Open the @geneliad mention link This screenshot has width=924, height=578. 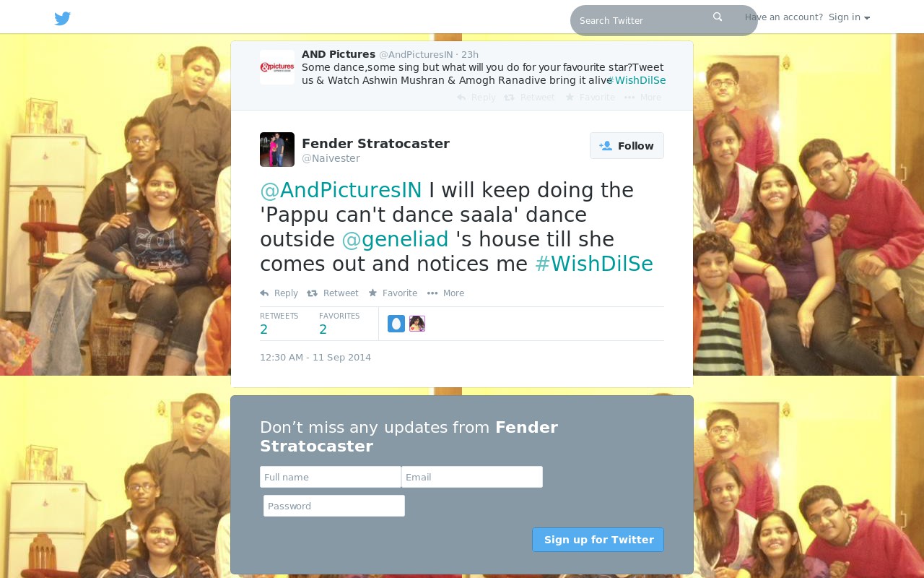tap(395, 240)
